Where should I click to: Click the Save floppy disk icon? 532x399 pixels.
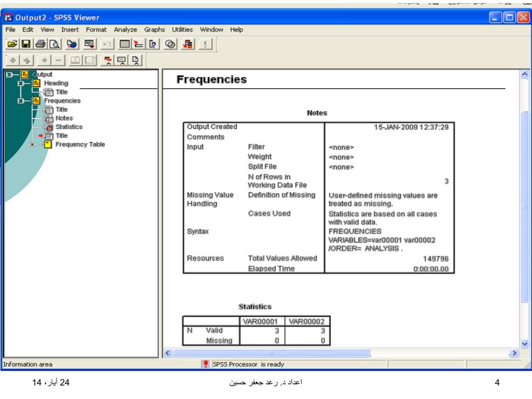tap(26, 44)
